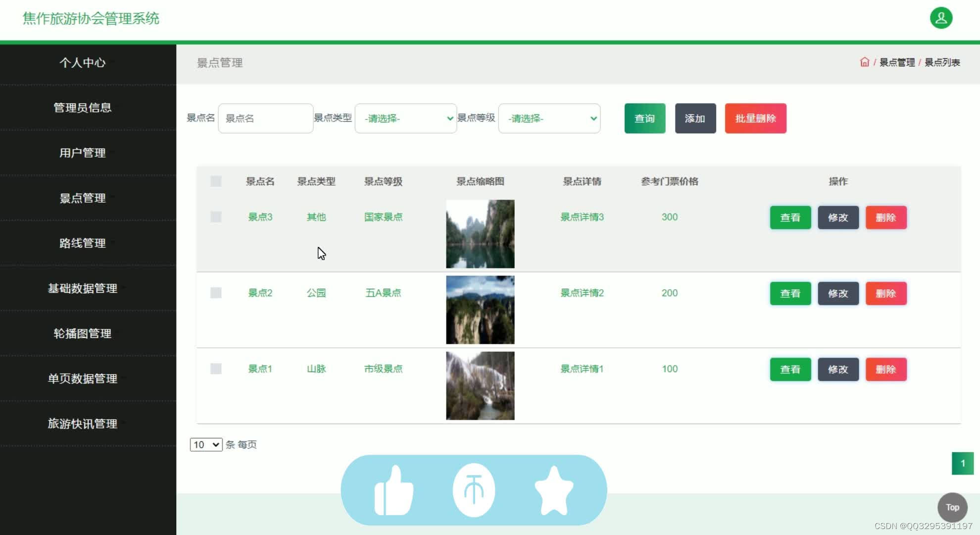Click 批量删除 bulk delete button

[756, 118]
